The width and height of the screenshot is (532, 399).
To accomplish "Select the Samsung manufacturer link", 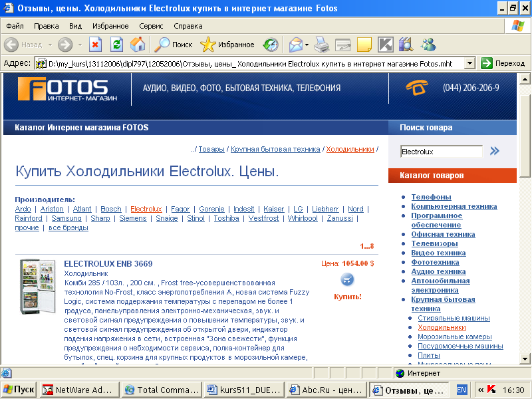I will (66, 218).
